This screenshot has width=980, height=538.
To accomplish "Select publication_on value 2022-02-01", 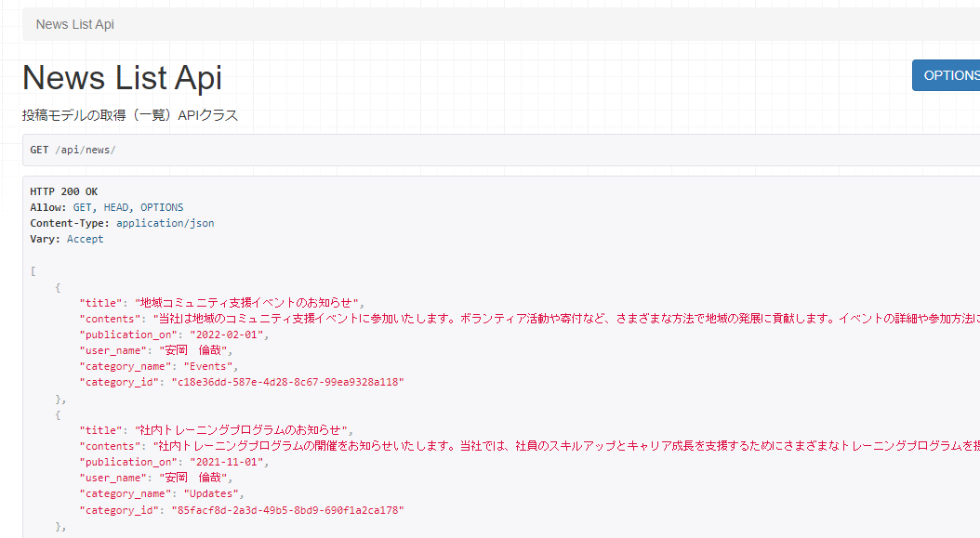I will click(226, 335).
